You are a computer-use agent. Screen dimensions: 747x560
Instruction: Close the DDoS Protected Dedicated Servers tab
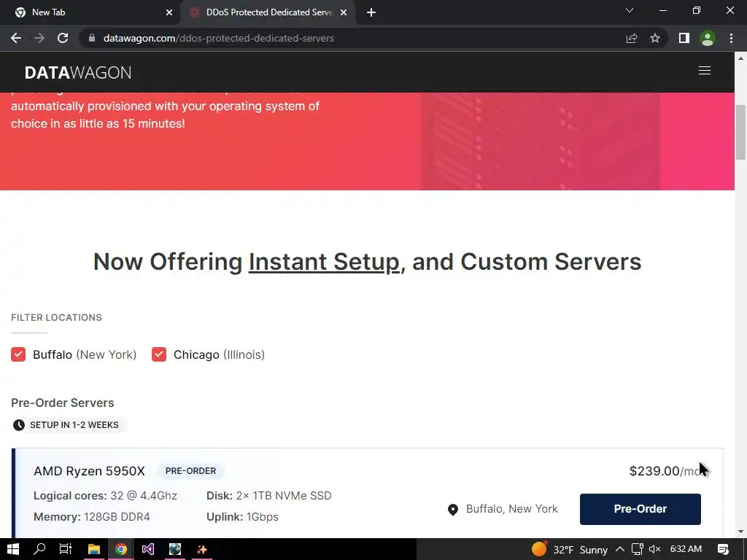pos(344,12)
